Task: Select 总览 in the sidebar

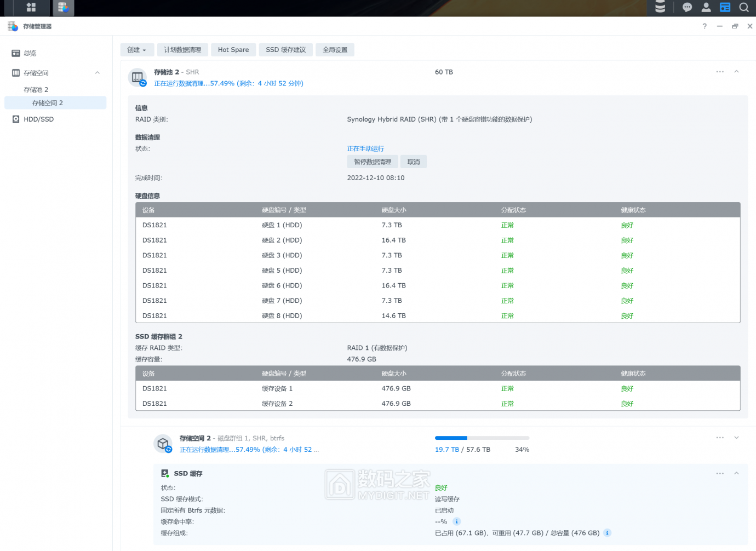Action: pos(30,53)
